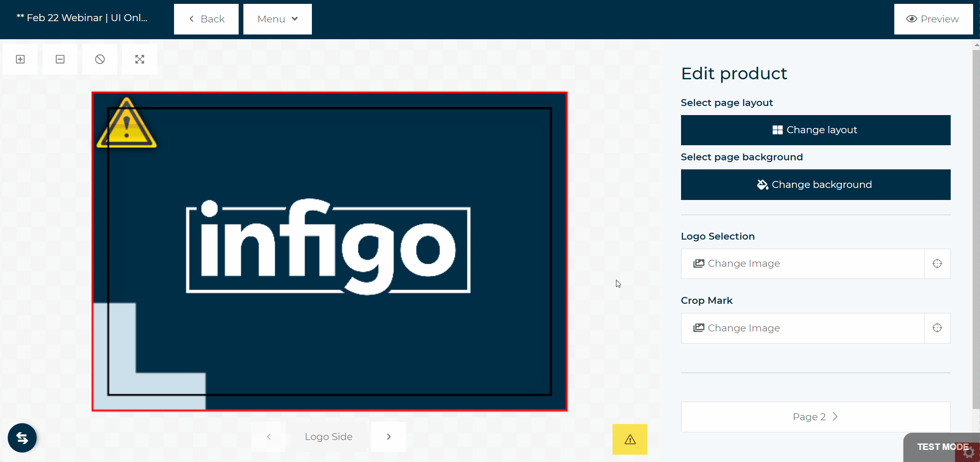
Task: Change image for Logo Selection
Action: (803, 264)
